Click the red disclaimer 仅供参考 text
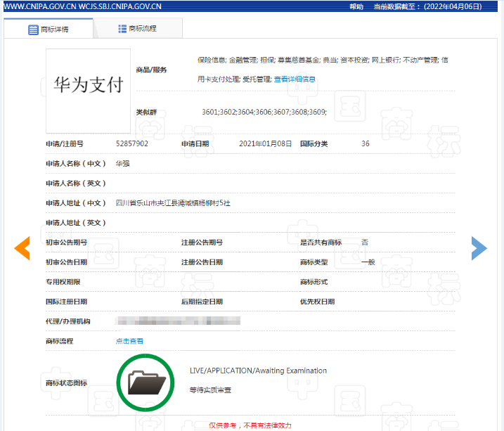This screenshot has width=504, height=431. pos(250,425)
